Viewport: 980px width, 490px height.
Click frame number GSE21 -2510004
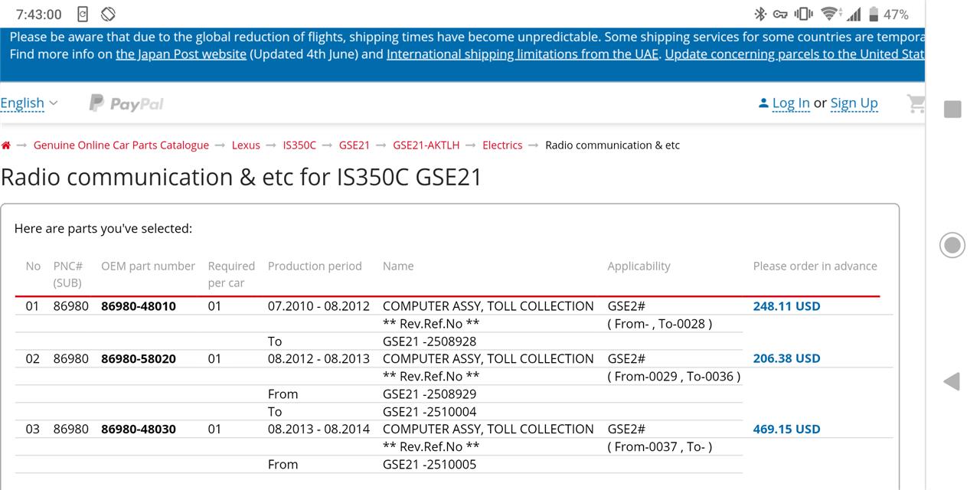click(430, 412)
